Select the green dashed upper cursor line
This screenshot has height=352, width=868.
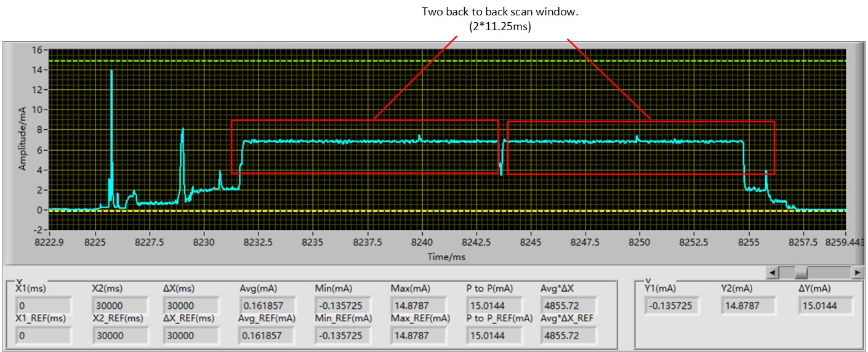(x=431, y=61)
